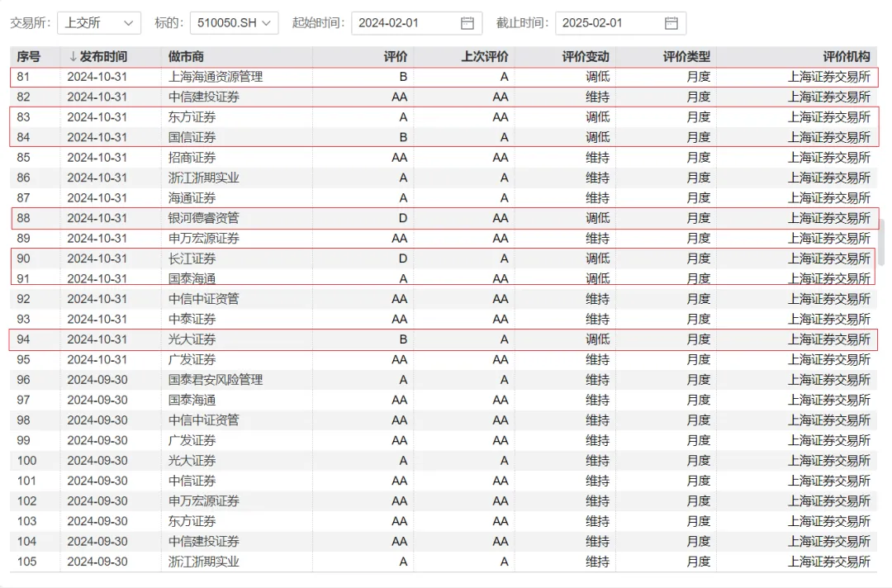Click the 评价类型 column header
Screen dimensions: 892x588
point(686,57)
